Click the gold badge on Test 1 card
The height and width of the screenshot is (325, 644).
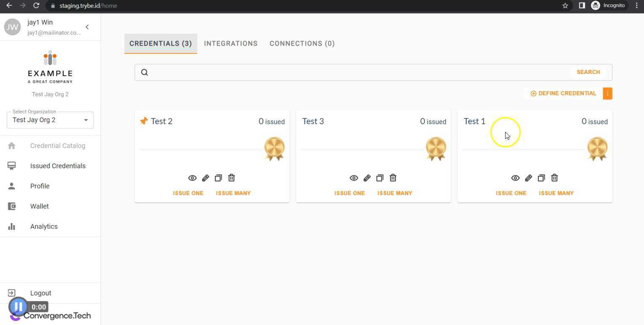[x=597, y=149]
